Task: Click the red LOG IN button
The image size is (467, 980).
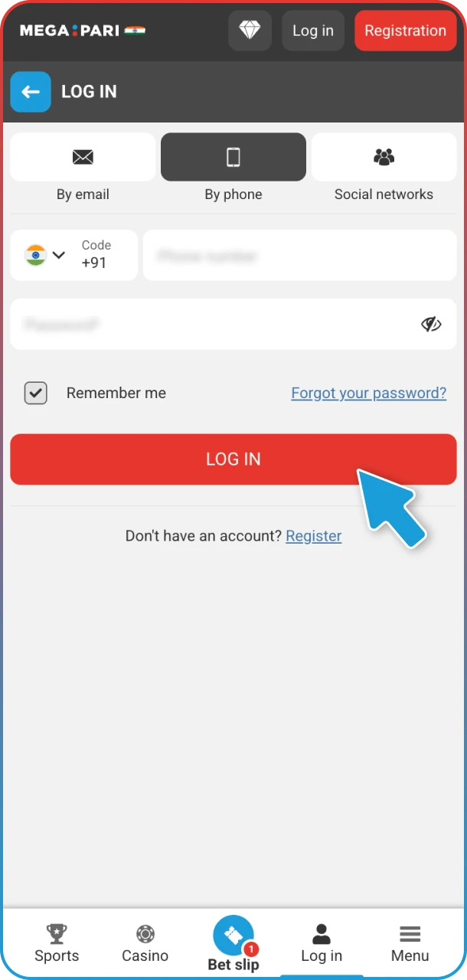Action: click(233, 459)
